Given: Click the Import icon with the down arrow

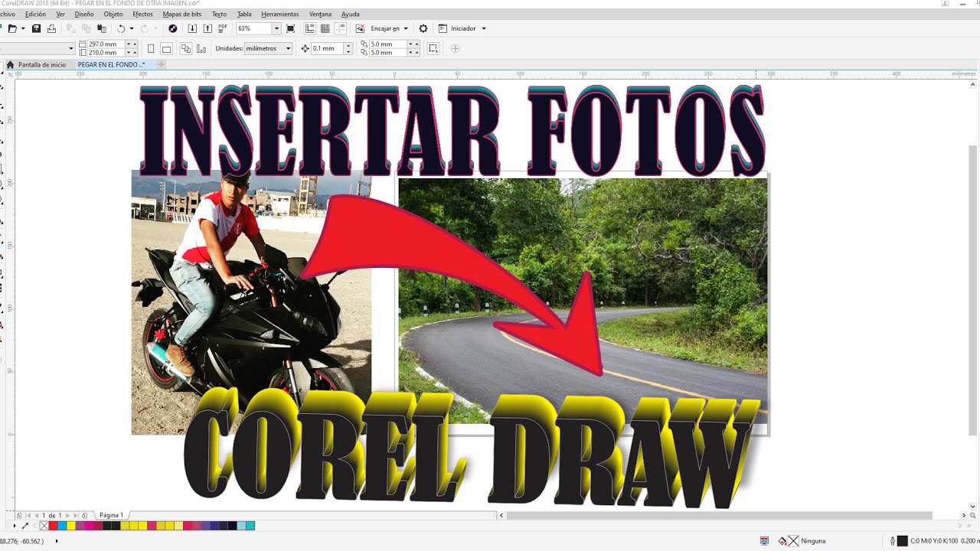Looking at the screenshot, I should point(192,28).
